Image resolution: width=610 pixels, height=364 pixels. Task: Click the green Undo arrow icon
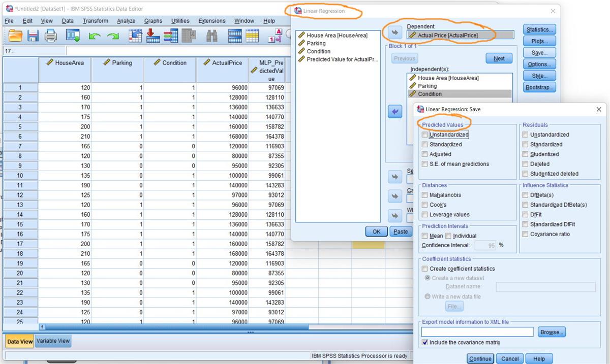pyautogui.click(x=95, y=36)
